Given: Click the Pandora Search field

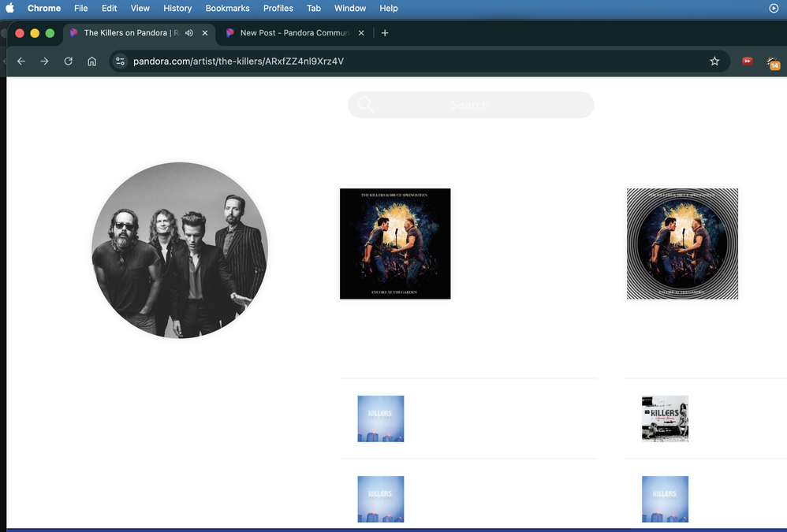Looking at the screenshot, I should (x=471, y=105).
